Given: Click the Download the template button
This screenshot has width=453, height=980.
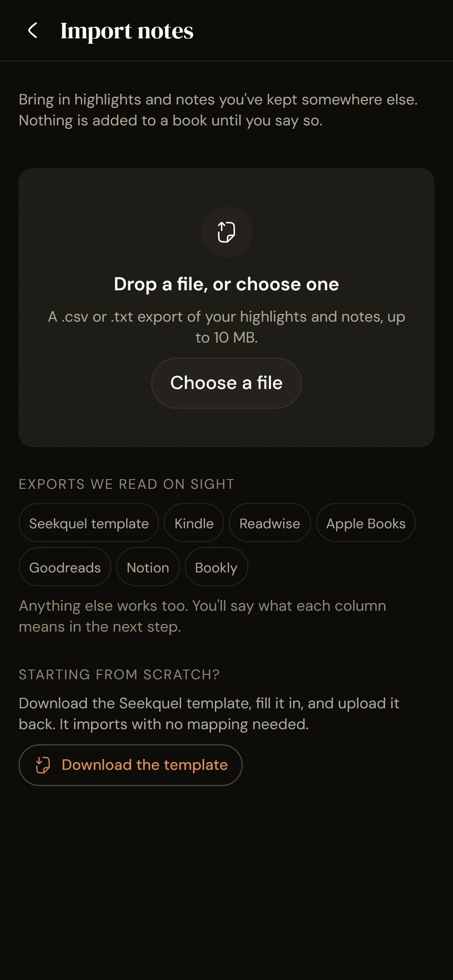Looking at the screenshot, I should click(x=130, y=765).
